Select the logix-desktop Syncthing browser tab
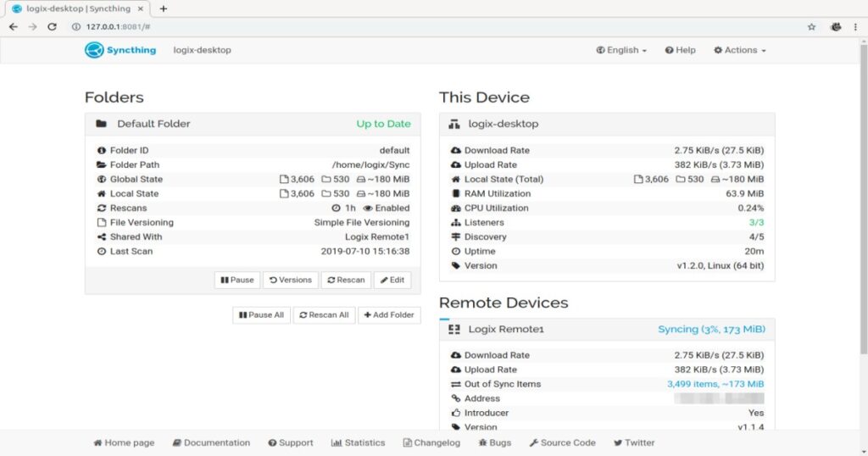The height and width of the screenshot is (456, 868). coord(76,8)
